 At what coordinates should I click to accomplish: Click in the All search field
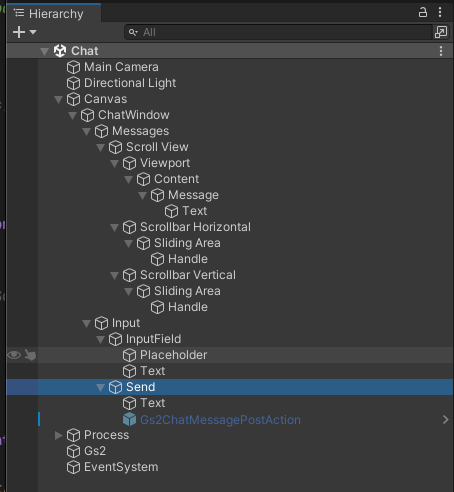coord(279,32)
